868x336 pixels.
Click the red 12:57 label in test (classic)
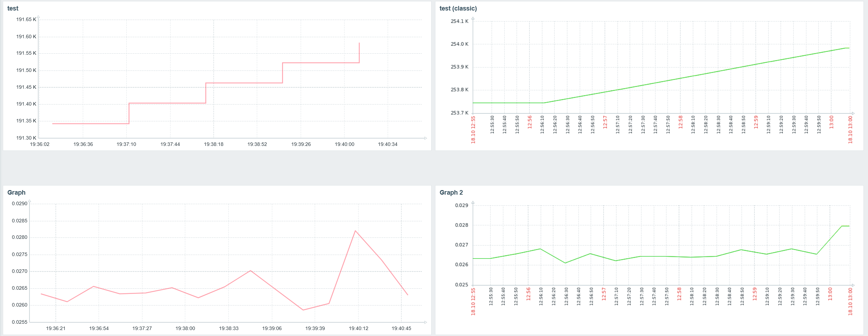click(x=605, y=122)
